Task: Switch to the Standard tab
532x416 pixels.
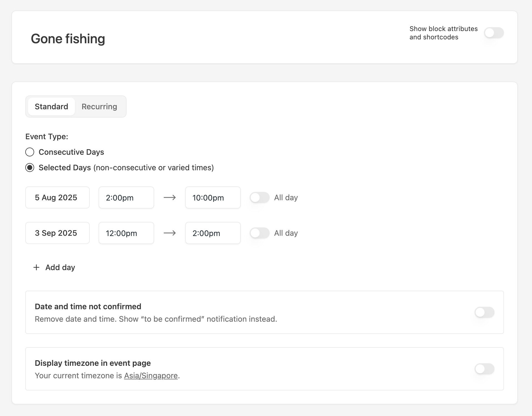Action: [51, 106]
